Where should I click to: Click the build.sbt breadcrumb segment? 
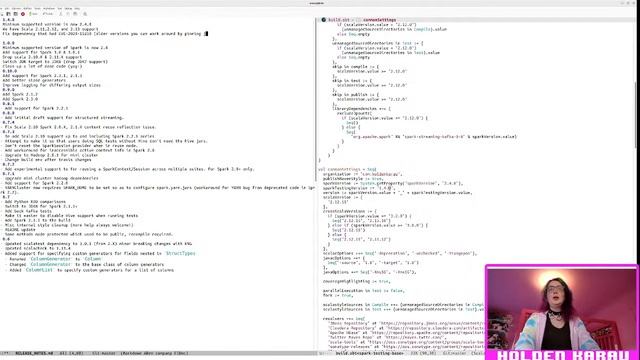[x=339, y=20]
